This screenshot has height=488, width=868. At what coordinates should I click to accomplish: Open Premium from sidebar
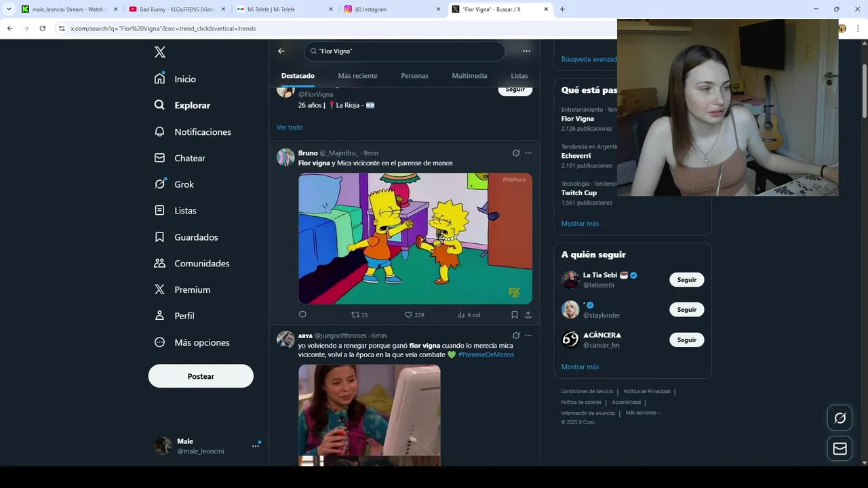coord(182,289)
